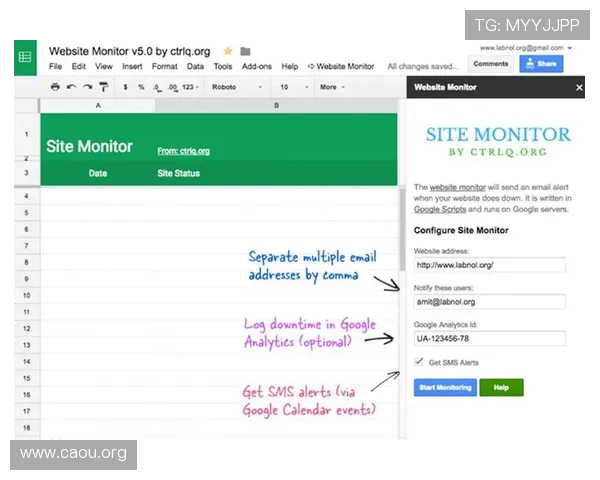Select column B header

pyautogui.click(x=276, y=105)
